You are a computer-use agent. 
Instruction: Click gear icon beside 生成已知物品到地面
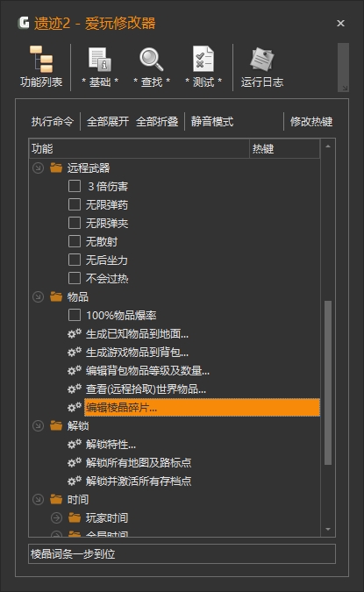point(75,333)
